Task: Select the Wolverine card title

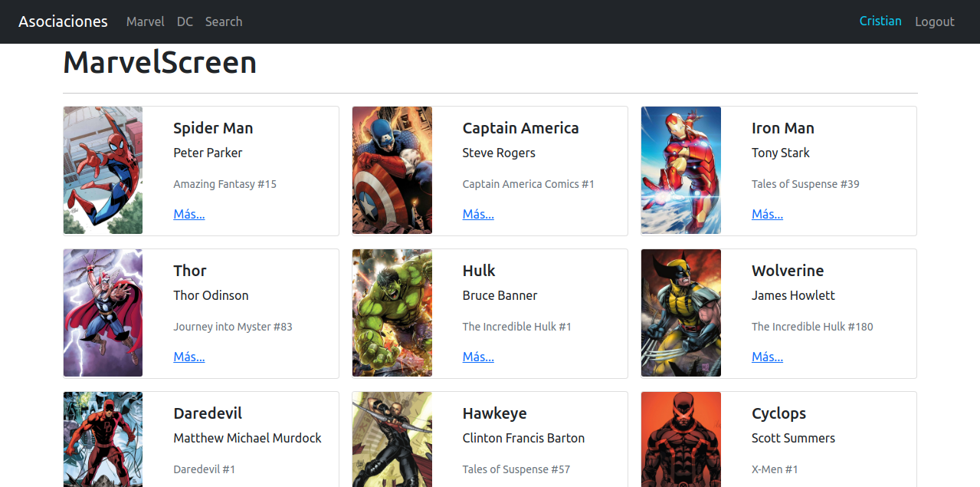Action: coord(788,271)
